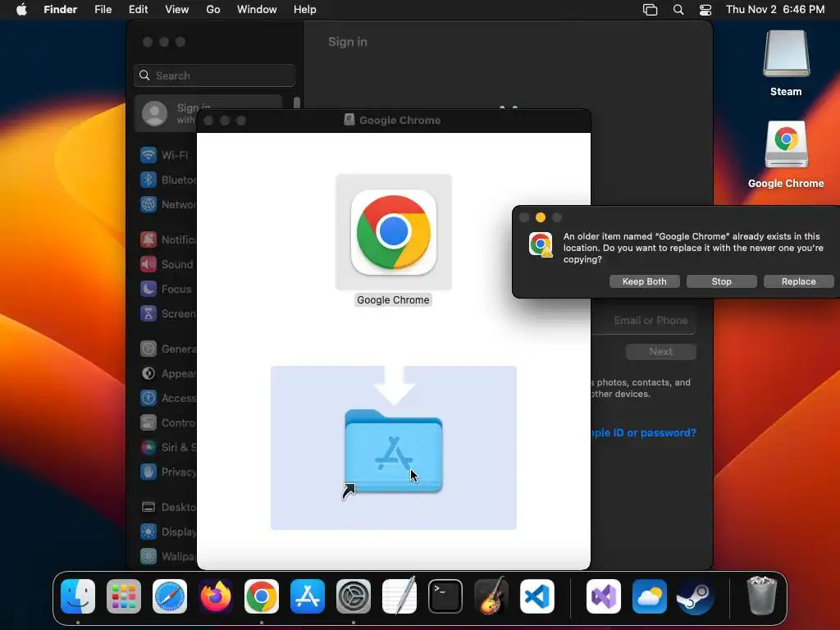The height and width of the screenshot is (630, 840).
Task: Open the Finder menu
Action: click(x=61, y=10)
